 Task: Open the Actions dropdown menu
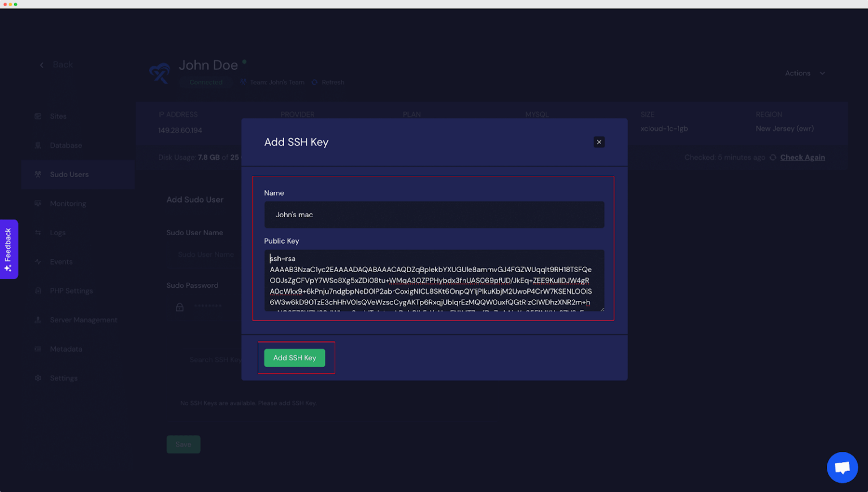[x=804, y=73]
